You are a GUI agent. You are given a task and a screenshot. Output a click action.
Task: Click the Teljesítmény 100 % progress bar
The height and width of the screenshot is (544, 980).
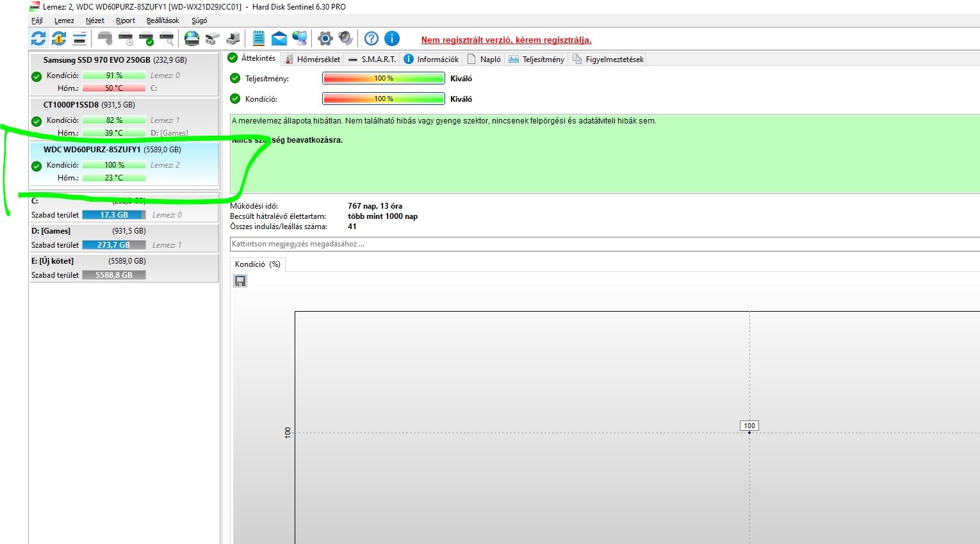(x=384, y=78)
